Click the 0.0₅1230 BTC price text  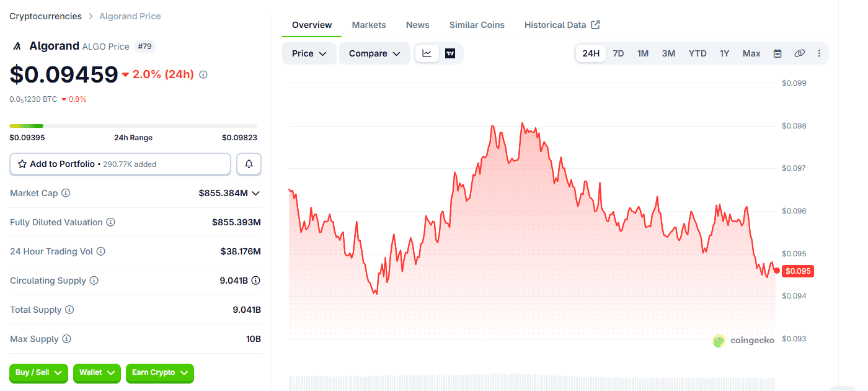click(x=33, y=99)
